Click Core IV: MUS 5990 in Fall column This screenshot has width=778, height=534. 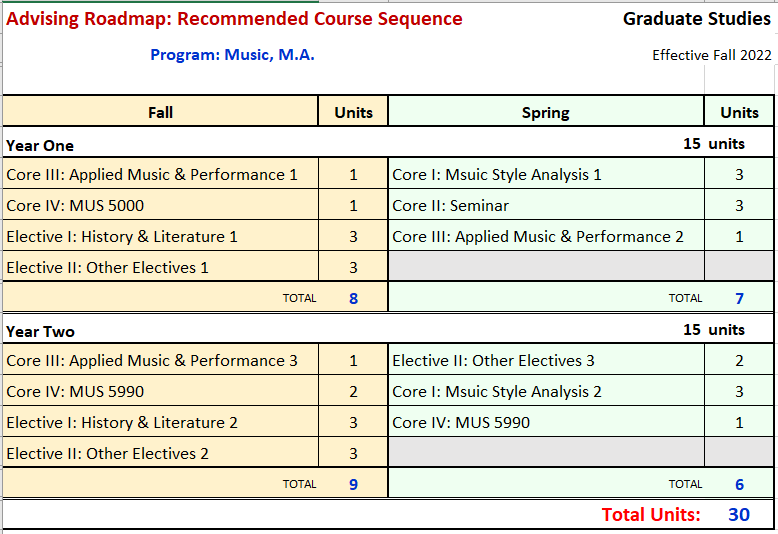[75, 392]
